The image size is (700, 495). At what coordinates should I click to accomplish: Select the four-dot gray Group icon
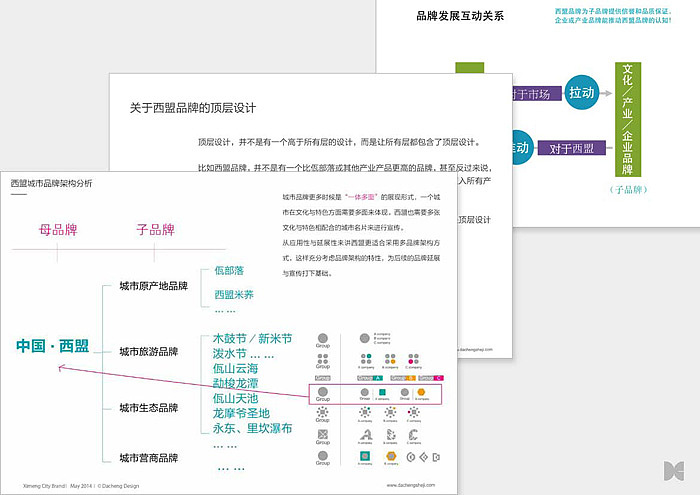(322, 359)
